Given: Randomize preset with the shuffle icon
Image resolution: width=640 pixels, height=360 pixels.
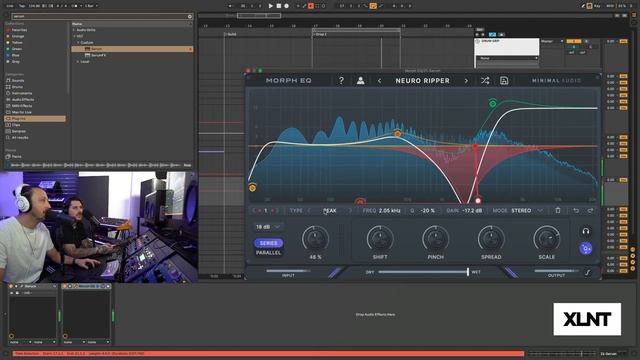Looking at the screenshot, I should pyautogui.click(x=485, y=81).
